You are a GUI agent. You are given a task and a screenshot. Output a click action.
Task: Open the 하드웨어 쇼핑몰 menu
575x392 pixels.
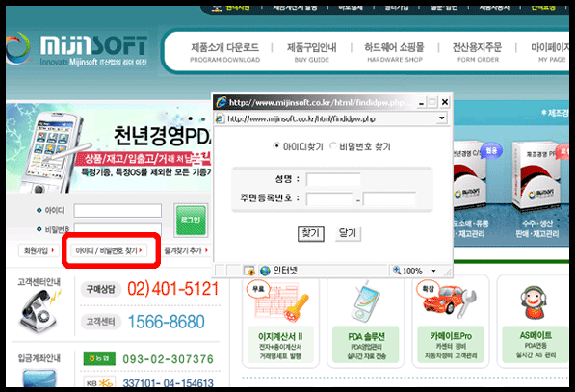[x=395, y=52]
